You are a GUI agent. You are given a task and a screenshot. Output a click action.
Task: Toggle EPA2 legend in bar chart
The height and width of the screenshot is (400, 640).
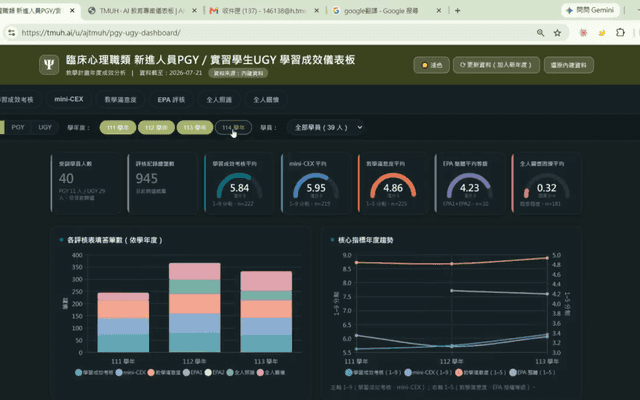(x=214, y=373)
